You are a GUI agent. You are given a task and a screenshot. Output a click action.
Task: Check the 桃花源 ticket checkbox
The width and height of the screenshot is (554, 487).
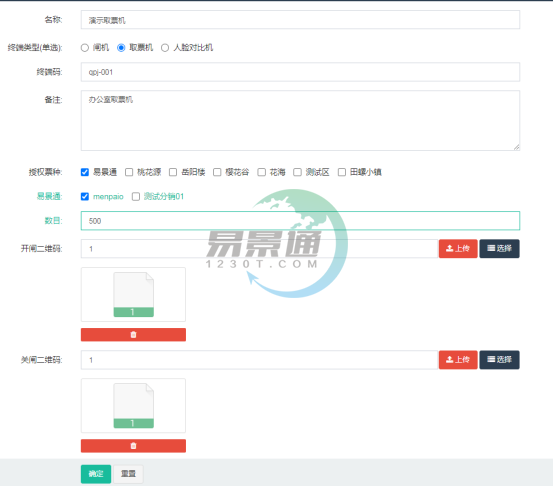tap(129, 172)
